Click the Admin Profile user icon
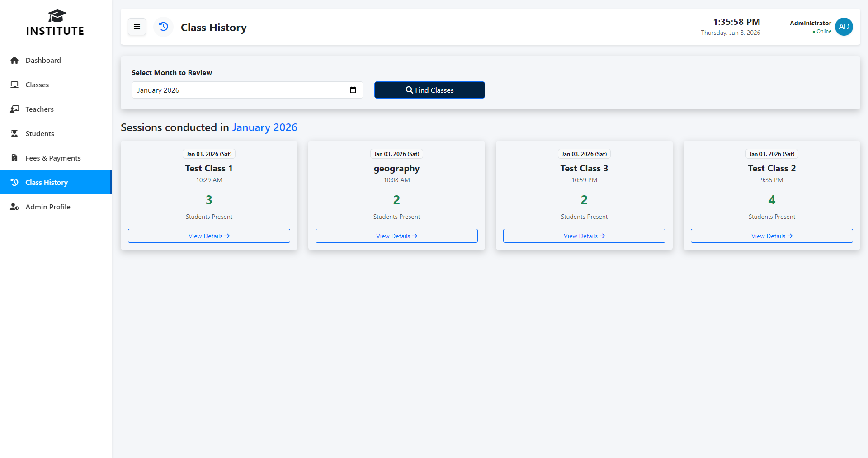Screen dimensions: 868x458 [x=14, y=207]
